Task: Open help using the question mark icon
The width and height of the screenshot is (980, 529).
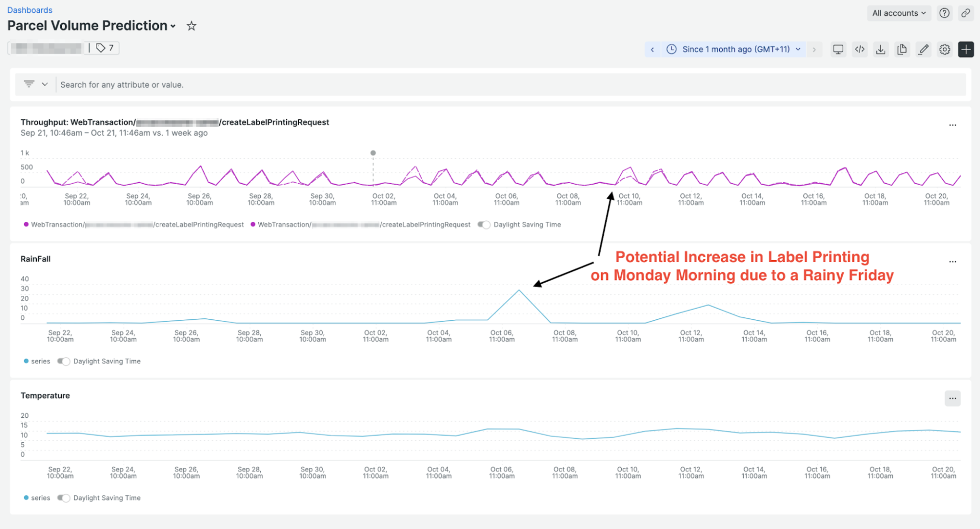Action: pyautogui.click(x=944, y=13)
